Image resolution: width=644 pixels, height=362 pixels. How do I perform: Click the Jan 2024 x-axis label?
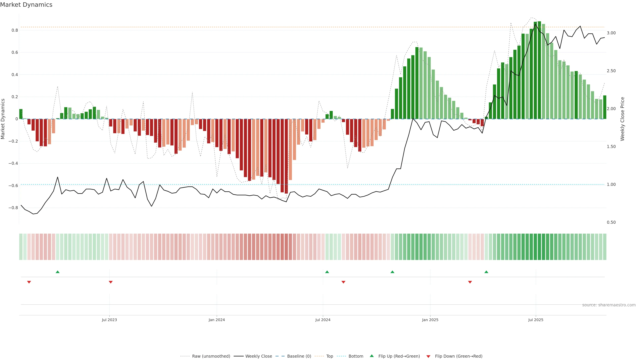[217, 320]
